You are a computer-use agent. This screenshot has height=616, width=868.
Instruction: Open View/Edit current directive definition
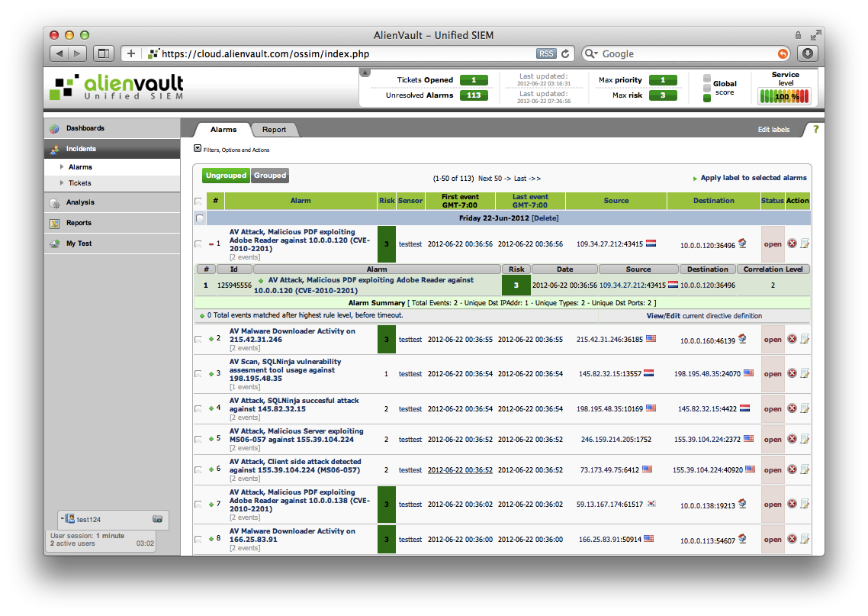click(704, 316)
